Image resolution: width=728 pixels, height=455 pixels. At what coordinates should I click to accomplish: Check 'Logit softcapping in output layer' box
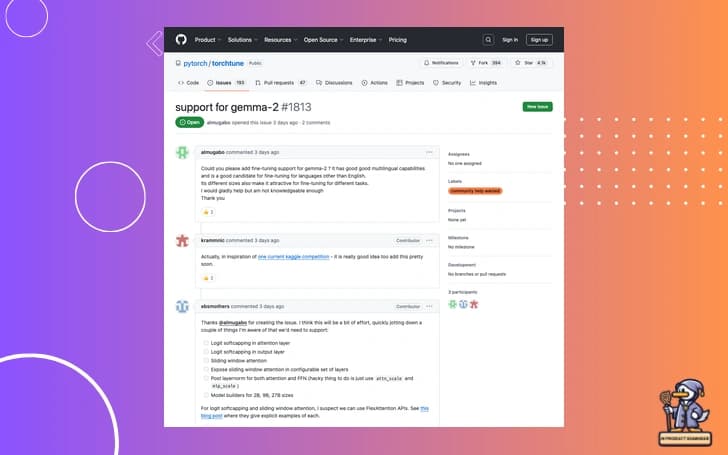tap(206, 351)
